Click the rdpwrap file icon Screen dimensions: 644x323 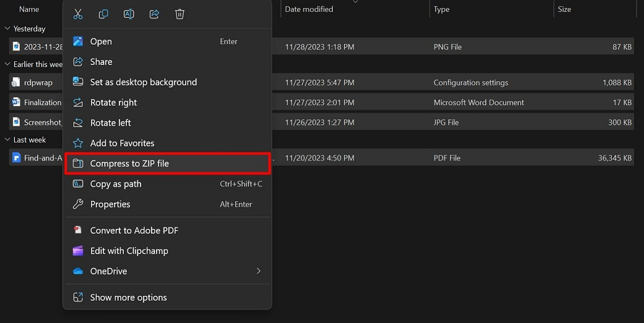point(16,82)
